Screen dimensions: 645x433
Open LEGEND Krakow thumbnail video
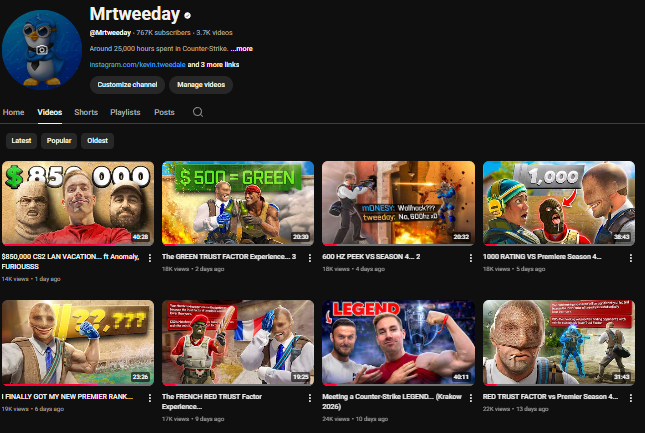[x=398, y=343]
